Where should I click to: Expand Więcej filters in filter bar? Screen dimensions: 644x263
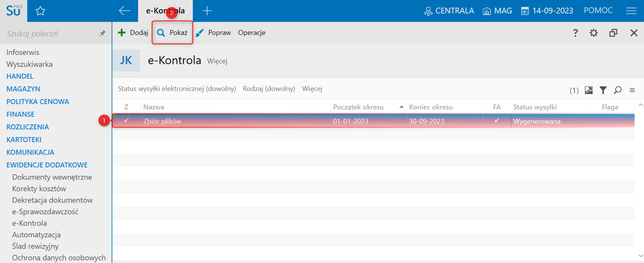[312, 89]
